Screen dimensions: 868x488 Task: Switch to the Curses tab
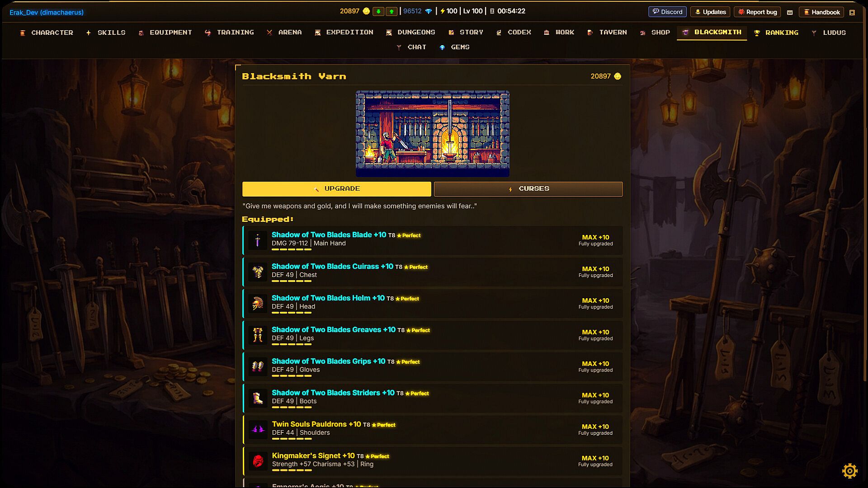pos(528,189)
